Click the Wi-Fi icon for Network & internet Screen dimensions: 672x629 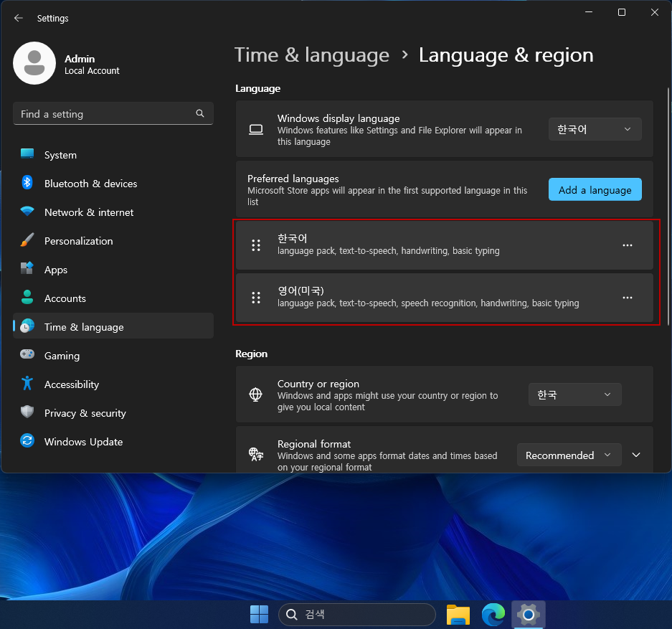pos(27,212)
